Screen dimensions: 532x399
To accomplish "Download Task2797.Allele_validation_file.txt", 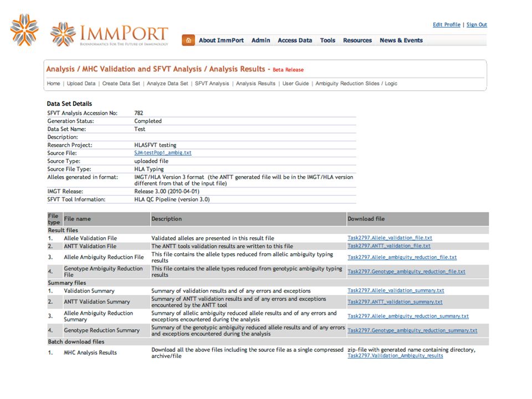I will [390, 238].
